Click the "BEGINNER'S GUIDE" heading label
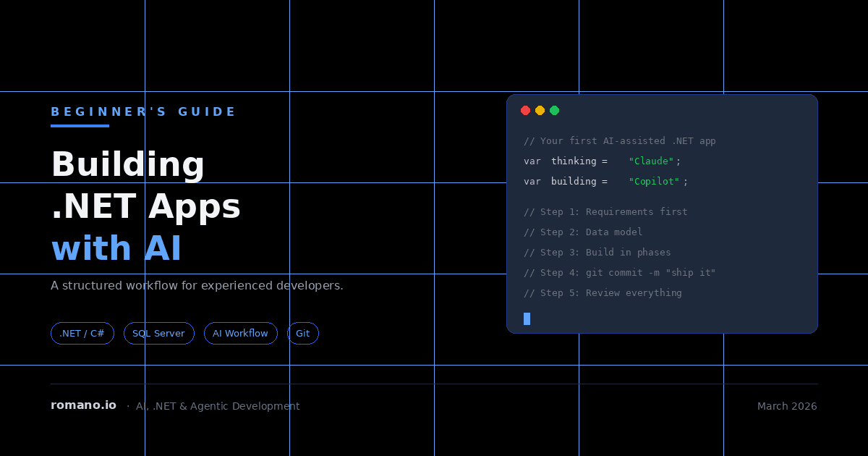Viewport: 868px width, 456px height. click(143, 112)
